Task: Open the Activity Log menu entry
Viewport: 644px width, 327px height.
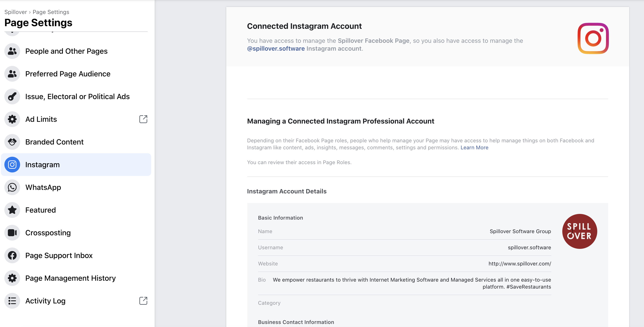Action: pyautogui.click(x=45, y=301)
